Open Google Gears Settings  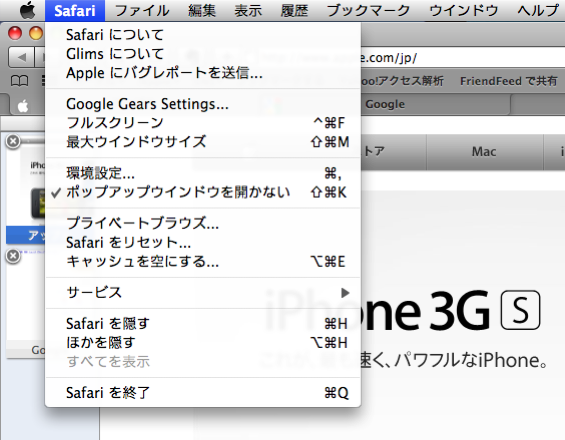tap(203, 104)
